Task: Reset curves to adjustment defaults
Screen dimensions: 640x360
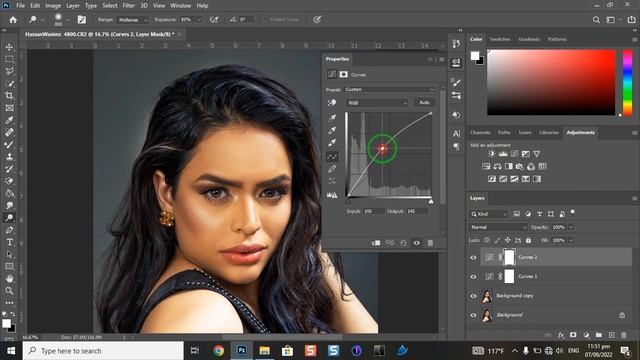Action: click(x=403, y=243)
